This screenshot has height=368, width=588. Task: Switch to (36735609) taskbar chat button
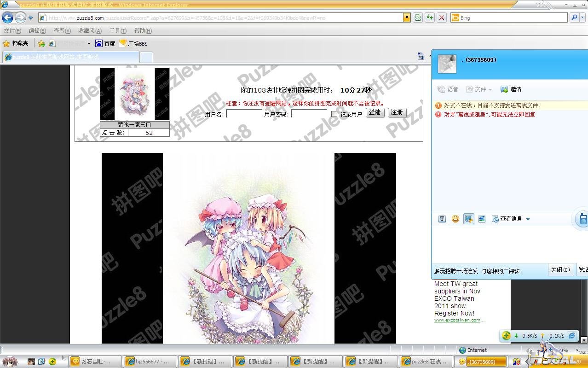pyautogui.click(x=481, y=362)
